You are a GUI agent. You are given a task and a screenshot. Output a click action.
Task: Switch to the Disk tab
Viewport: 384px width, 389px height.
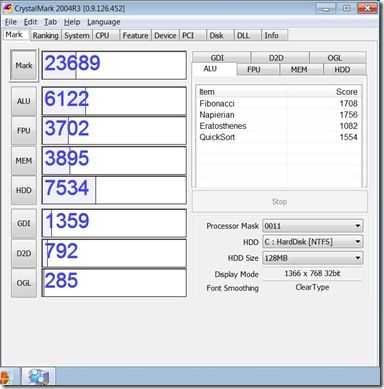[x=219, y=35]
